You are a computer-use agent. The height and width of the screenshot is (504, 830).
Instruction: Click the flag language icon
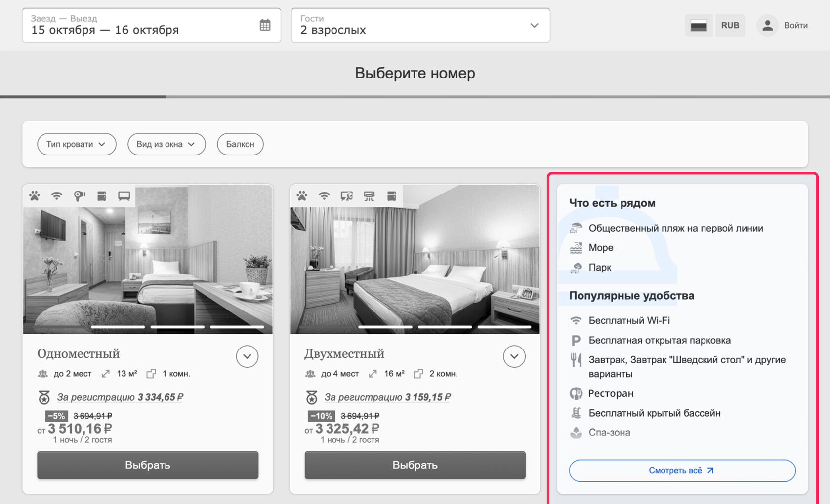[699, 25]
